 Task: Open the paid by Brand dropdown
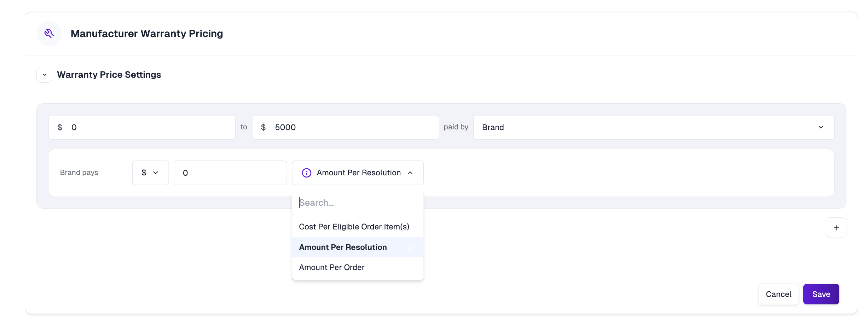tap(654, 127)
